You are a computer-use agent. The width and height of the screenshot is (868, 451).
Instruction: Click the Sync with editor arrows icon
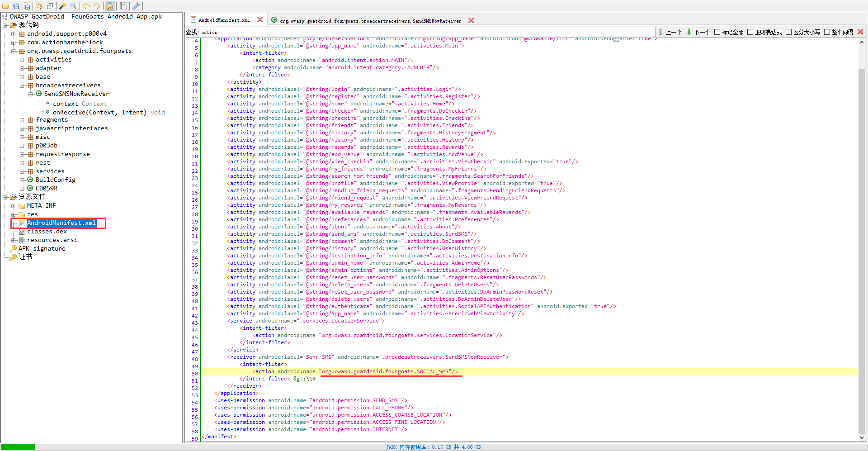(39, 6)
